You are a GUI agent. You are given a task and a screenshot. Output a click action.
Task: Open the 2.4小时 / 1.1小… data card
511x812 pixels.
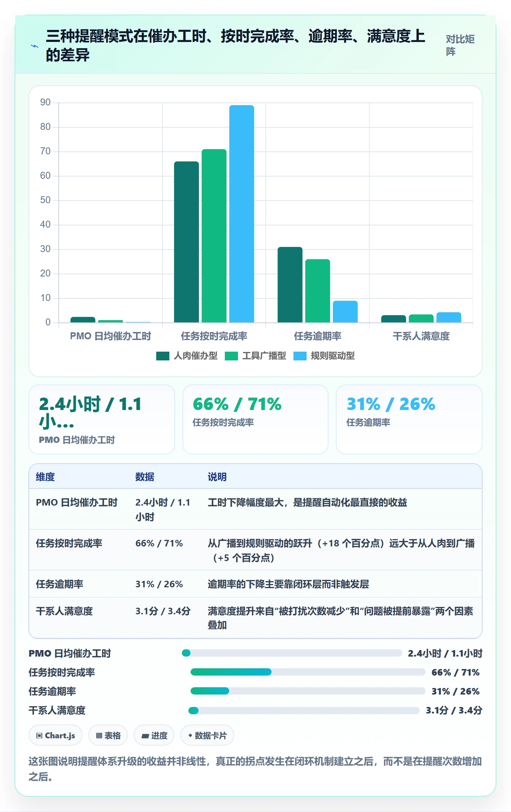click(x=102, y=419)
